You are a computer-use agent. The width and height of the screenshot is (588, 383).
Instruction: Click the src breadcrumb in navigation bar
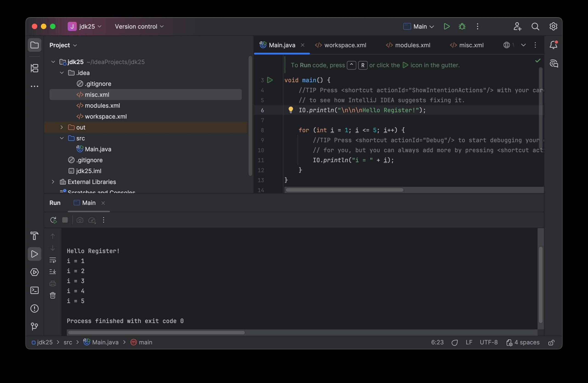[68, 343]
